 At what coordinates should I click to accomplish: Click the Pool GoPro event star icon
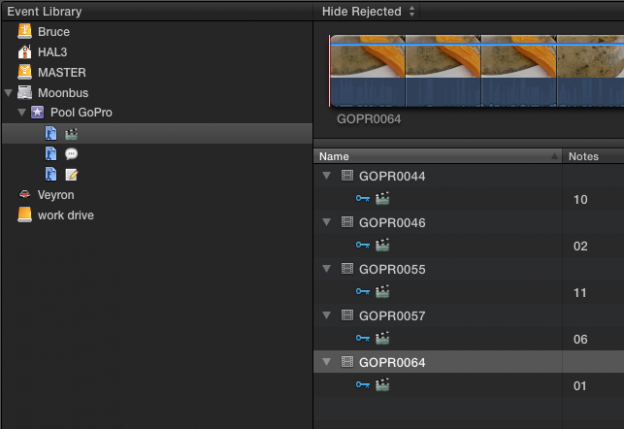coord(37,112)
